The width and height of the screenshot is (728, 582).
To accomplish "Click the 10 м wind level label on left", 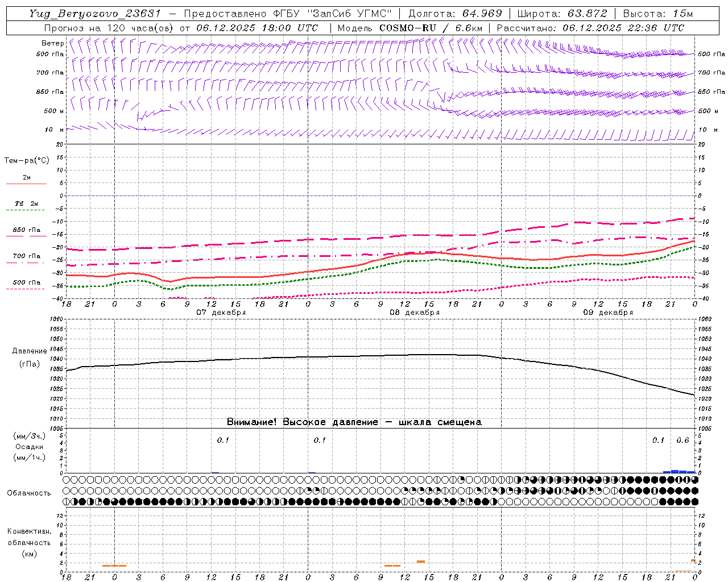I will (54, 130).
